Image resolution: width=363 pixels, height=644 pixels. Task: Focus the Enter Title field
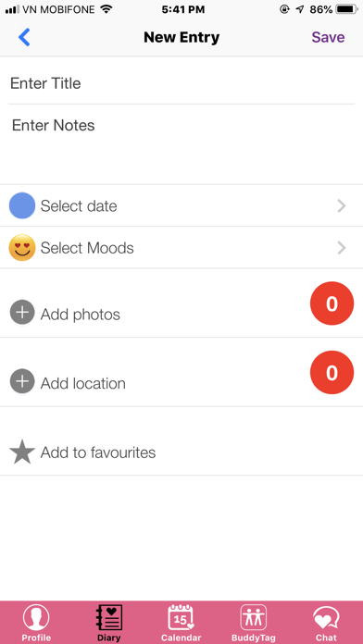tap(181, 83)
